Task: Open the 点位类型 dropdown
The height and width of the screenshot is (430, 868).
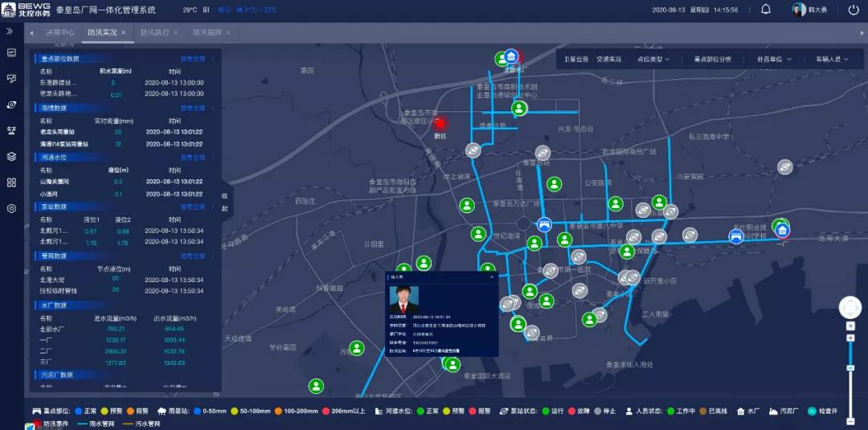Action: [653, 59]
